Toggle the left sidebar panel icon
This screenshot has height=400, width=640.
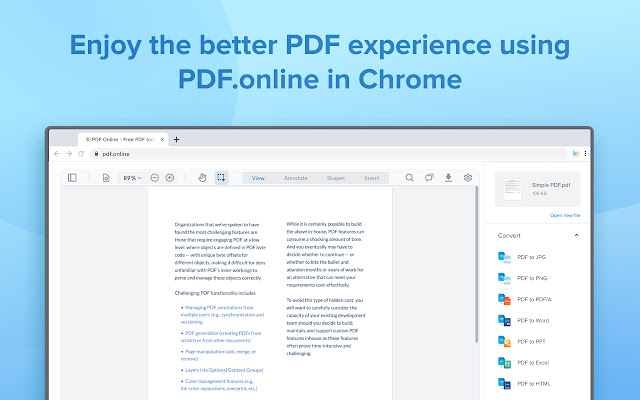pyautogui.click(x=72, y=178)
